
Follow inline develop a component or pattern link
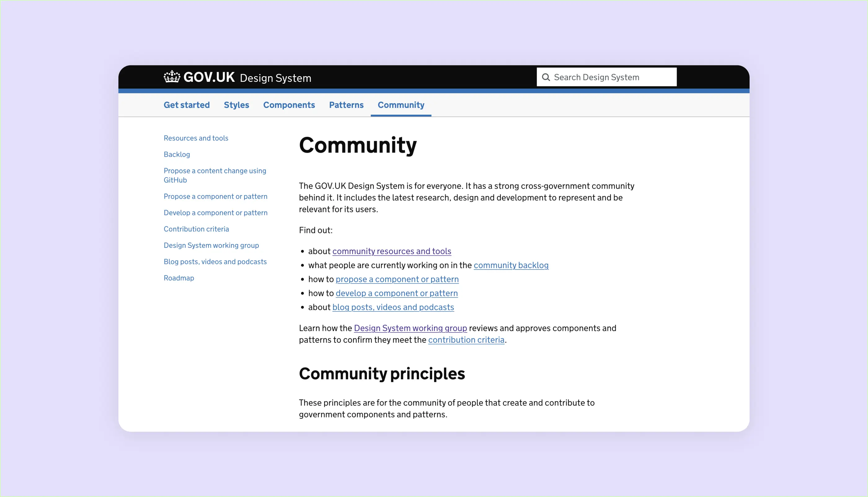point(396,293)
